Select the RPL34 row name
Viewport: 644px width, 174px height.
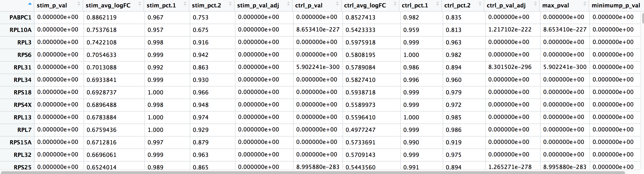pyautogui.click(x=22, y=80)
